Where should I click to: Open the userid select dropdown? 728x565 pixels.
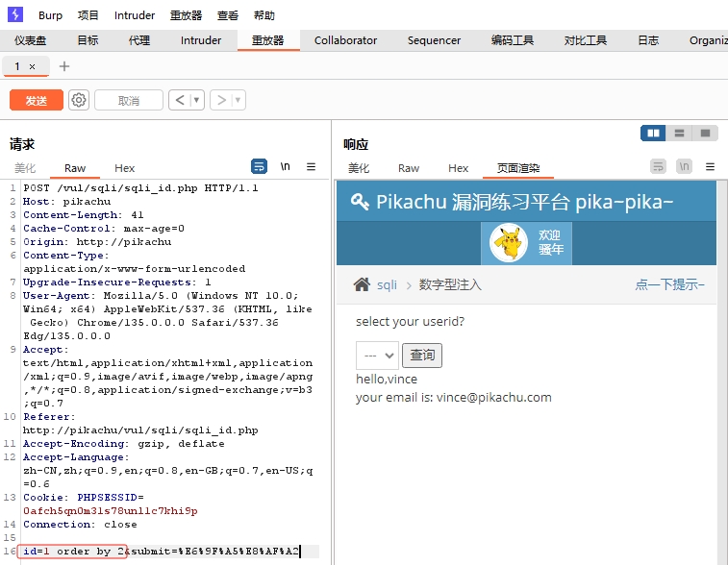click(x=377, y=356)
